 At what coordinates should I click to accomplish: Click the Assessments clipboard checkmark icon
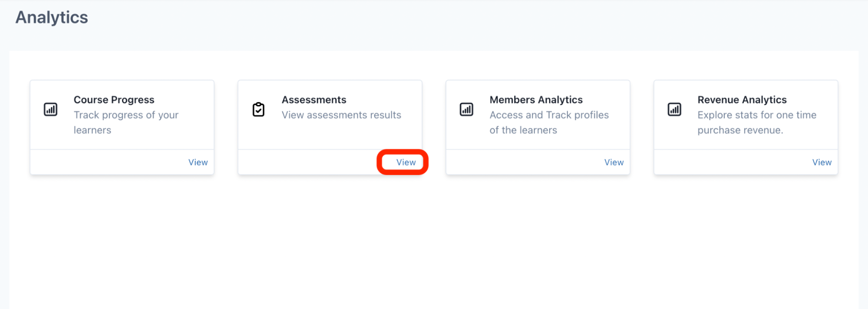[258, 109]
